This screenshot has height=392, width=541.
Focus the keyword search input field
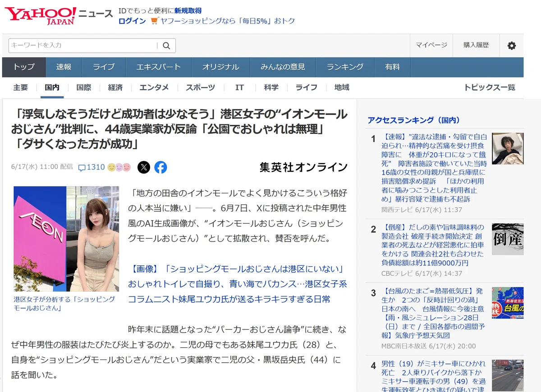83,46
